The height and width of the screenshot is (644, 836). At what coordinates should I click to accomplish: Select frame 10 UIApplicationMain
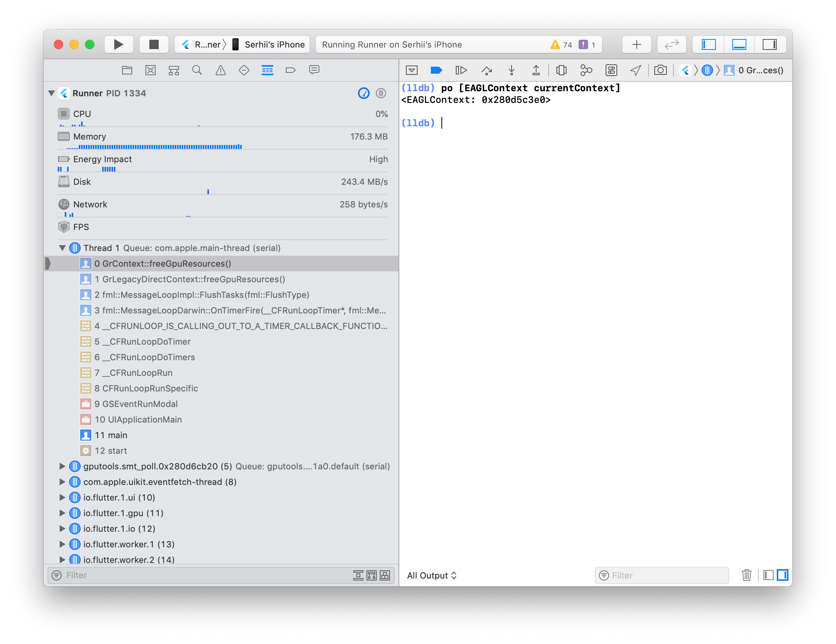tap(221, 419)
